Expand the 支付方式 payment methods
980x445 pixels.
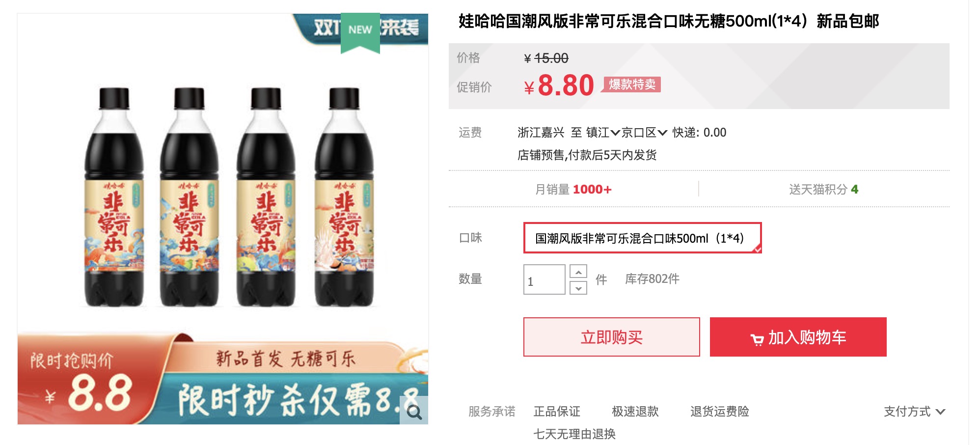pos(914,412)
